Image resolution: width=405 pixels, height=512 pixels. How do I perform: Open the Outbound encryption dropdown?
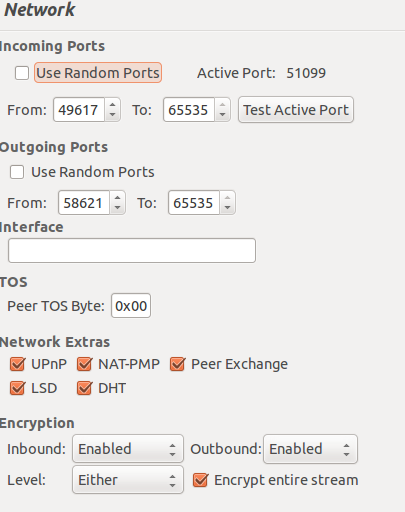[x=310, y=449]
